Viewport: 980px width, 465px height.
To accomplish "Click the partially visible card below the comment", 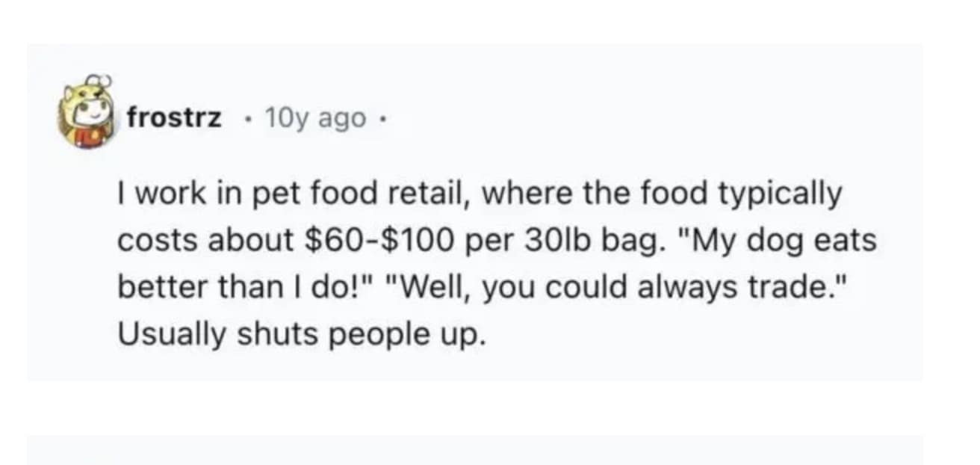I will tap(475, 452).
